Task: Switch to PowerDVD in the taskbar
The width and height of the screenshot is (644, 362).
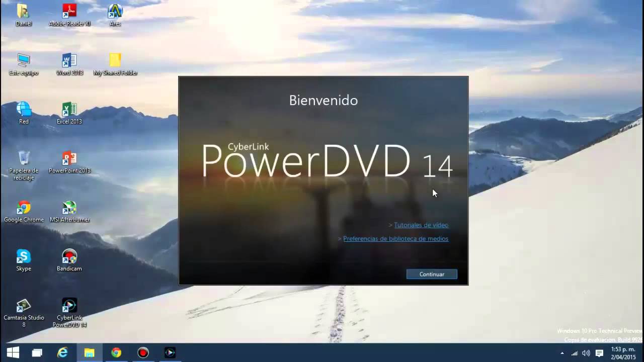Action: coord(170,352)
